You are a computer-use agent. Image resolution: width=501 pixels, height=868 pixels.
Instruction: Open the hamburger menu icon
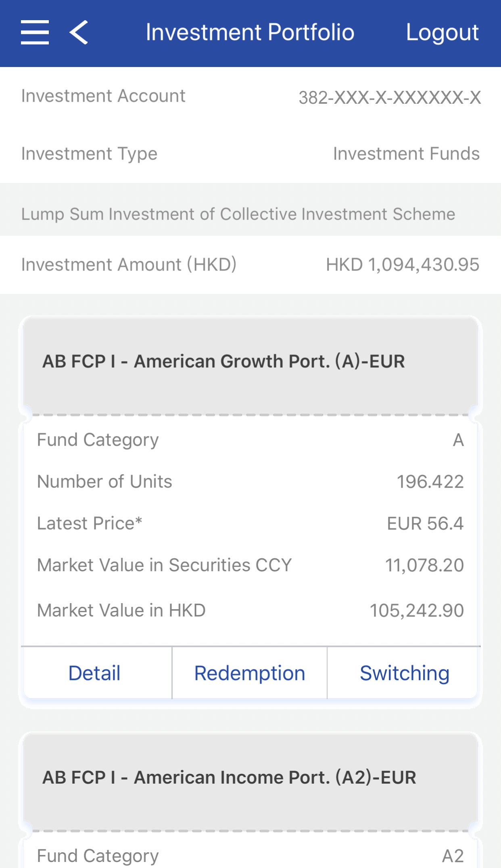pyautogui.click(x=35, y=32)
